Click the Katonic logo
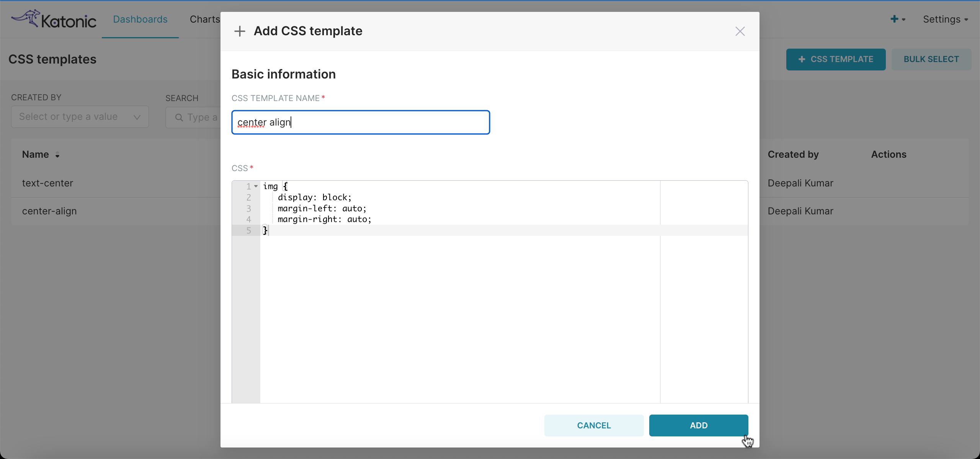Viewport: 980px width, 459px height. coord(54,19)
